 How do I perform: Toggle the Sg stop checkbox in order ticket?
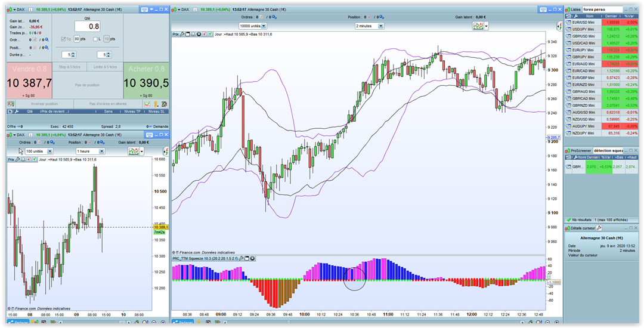coord(63,39)
